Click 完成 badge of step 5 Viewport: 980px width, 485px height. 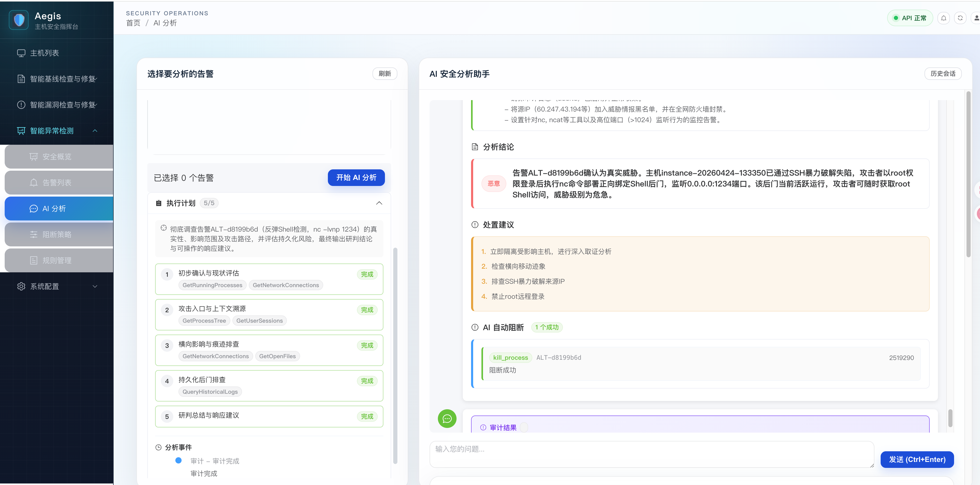(367, 417)
